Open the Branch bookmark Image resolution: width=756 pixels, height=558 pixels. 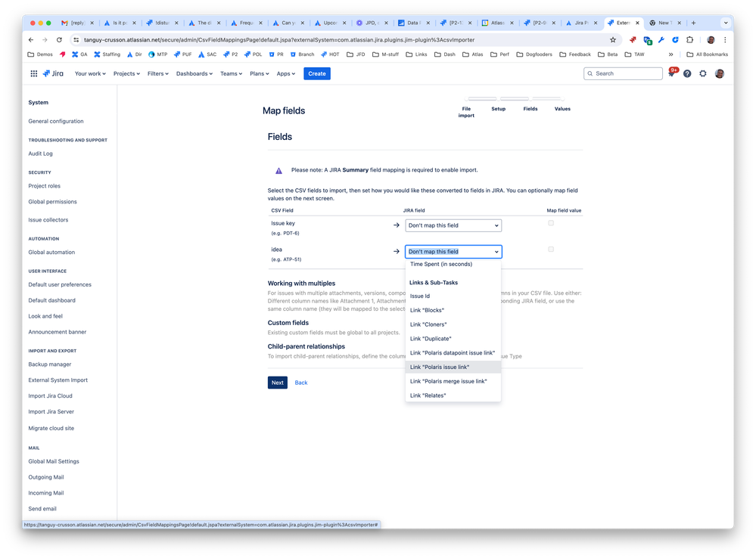[302, 54]
